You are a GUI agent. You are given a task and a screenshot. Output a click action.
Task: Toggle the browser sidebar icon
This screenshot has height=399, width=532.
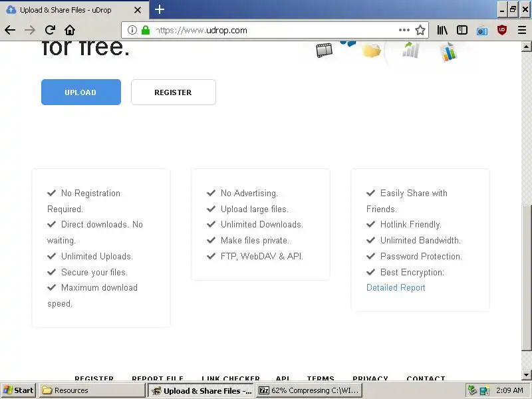(x=462, y=30)
